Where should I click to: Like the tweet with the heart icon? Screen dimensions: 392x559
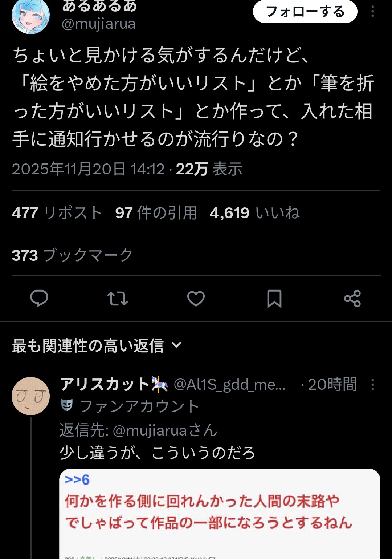pyautogui.click(x=196, y=299)
